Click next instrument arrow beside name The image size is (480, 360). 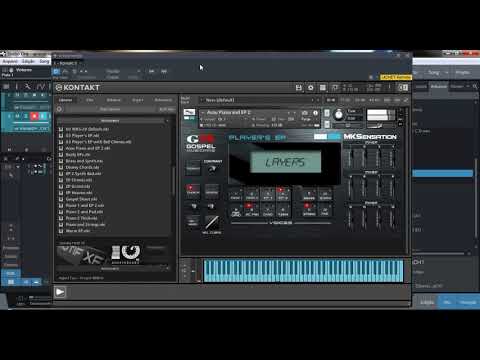click(x=294, y=113)
